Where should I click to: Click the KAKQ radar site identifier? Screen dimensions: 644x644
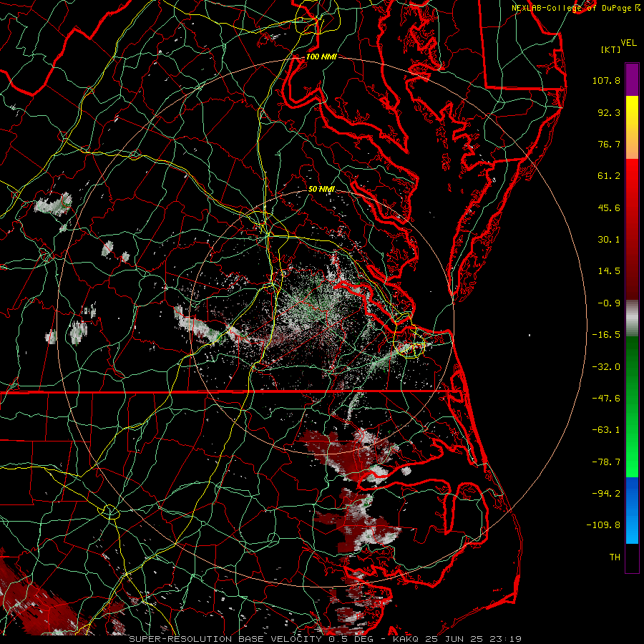[406, 639]
